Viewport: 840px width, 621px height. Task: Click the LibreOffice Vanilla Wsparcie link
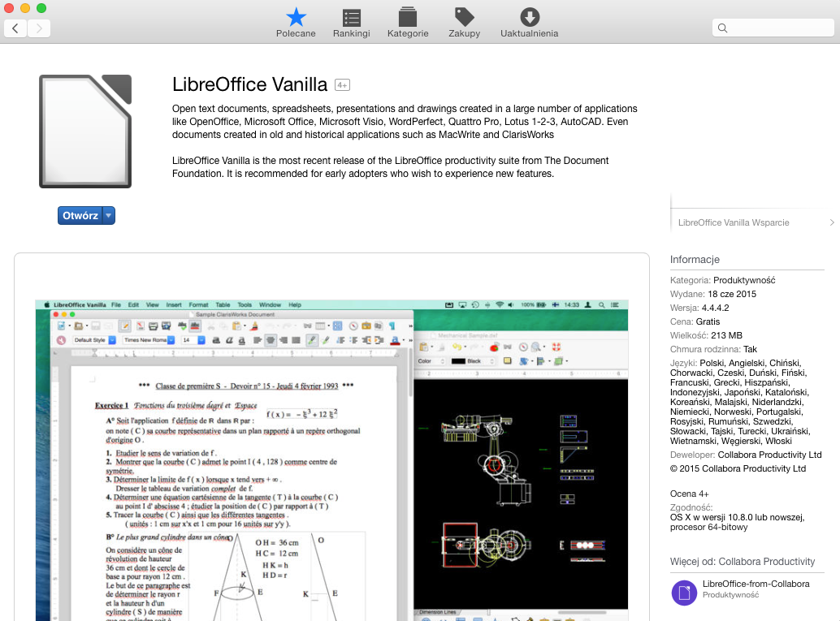click(x=734, y=222)
